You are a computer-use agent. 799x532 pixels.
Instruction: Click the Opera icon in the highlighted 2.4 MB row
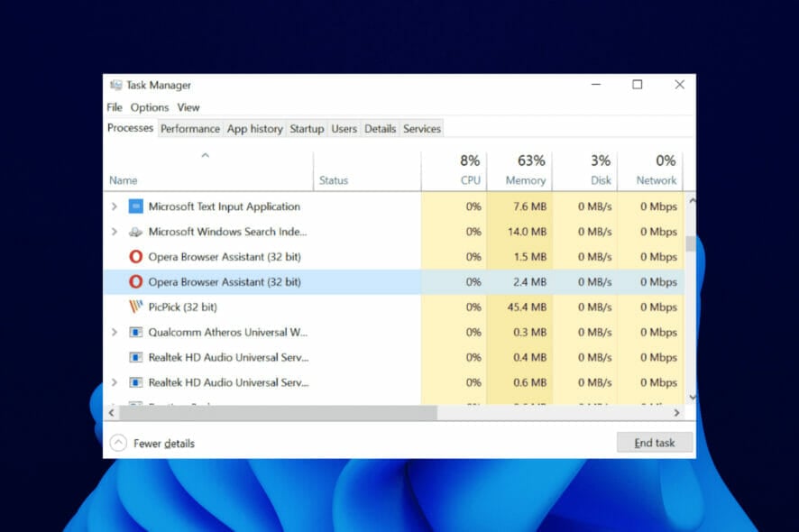[135, 282]
